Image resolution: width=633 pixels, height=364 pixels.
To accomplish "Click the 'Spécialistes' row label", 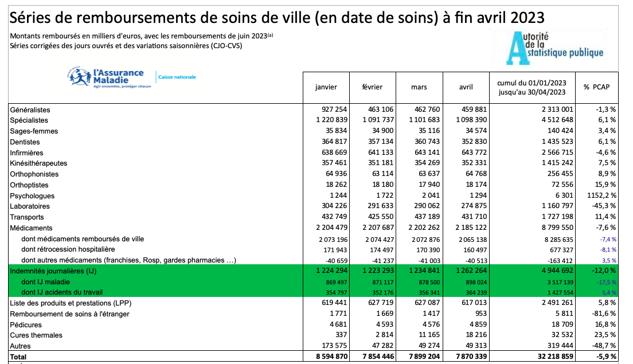I will point(29,120).
